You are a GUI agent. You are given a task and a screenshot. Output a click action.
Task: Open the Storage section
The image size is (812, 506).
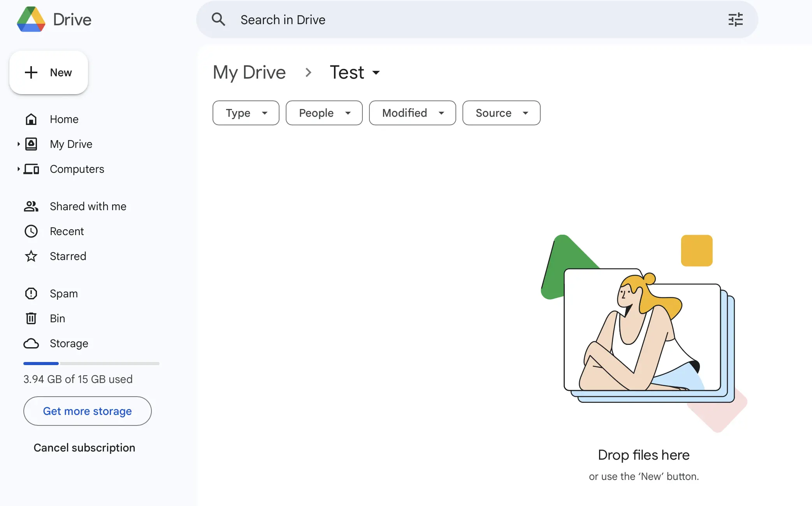(69, 343)
